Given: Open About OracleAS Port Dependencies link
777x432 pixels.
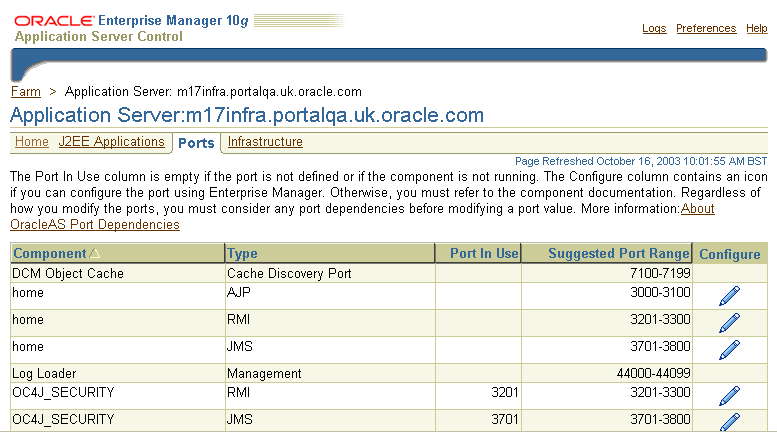Looking at the screenshot, I should click(95, 224).
